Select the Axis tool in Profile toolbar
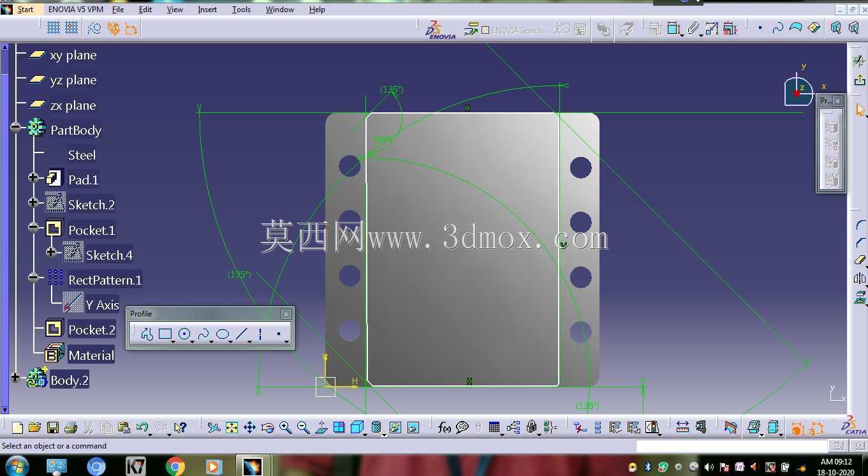Image resolution: width=868 pixels, height=476 pixels. (x=260, y=334)
